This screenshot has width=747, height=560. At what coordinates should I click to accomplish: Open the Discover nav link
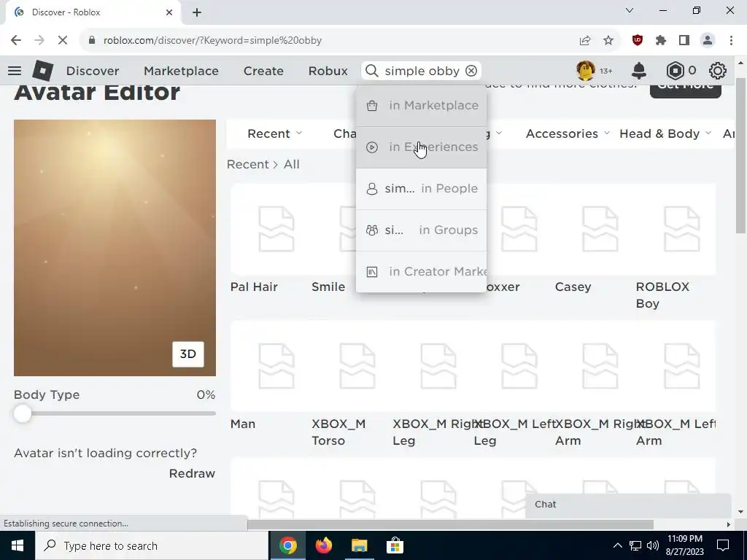(93, 71)
